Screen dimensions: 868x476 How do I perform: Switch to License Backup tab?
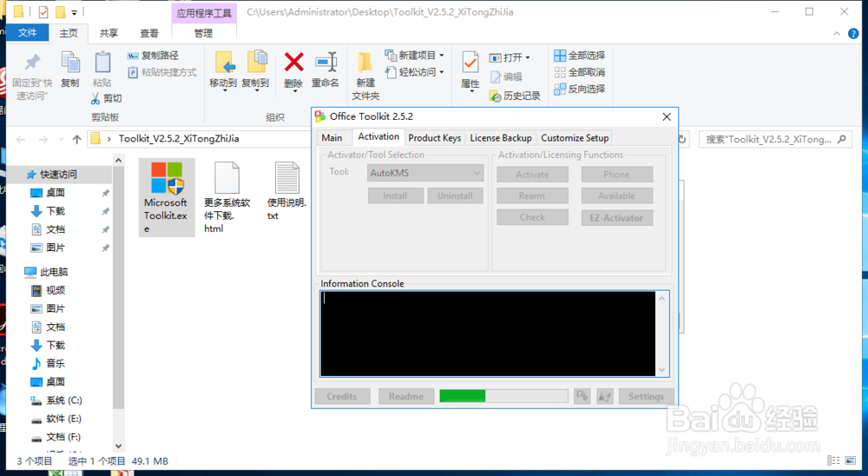[501, 138]
